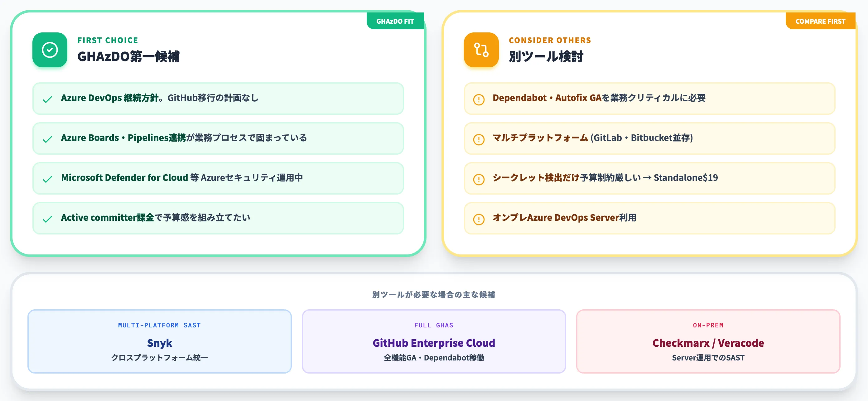Image resolution: width=868 pixels, height=401 pixels.
Task: Click the heading 別ツールが必要な場合の主な候補
Action: pyautogui.click(x=434, y=295)
